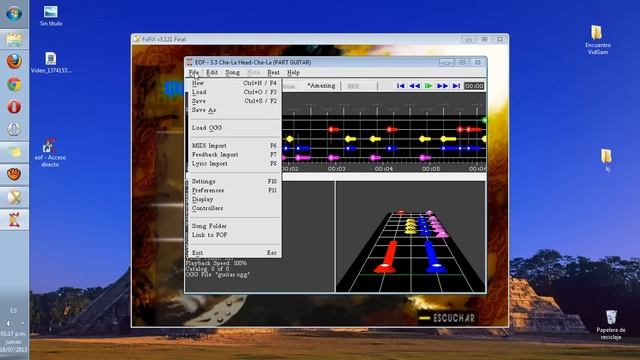This screenshot has width=640, height=360.
Task: Open the red Opera browser icon
Action: pos(14,107)
